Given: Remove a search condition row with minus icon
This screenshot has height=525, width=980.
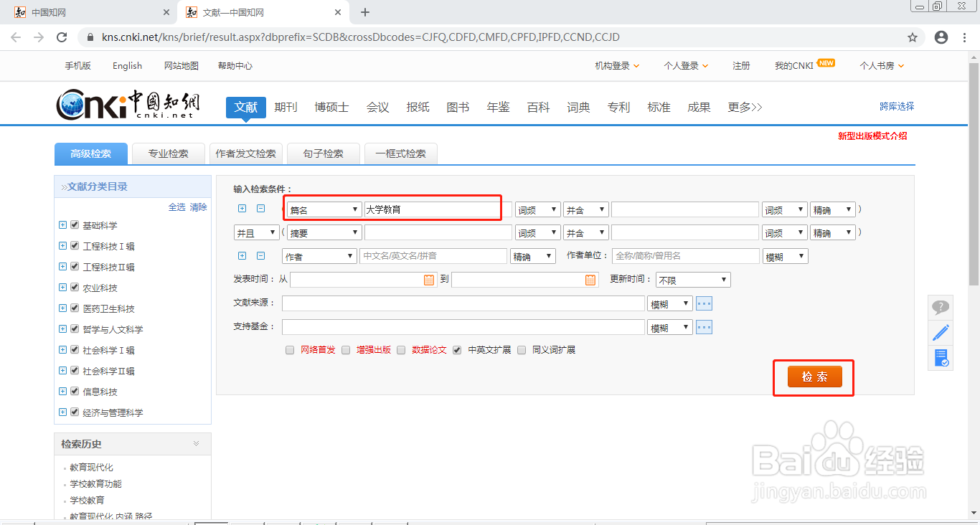Looking at the screenshot, I should pos(260,209).
